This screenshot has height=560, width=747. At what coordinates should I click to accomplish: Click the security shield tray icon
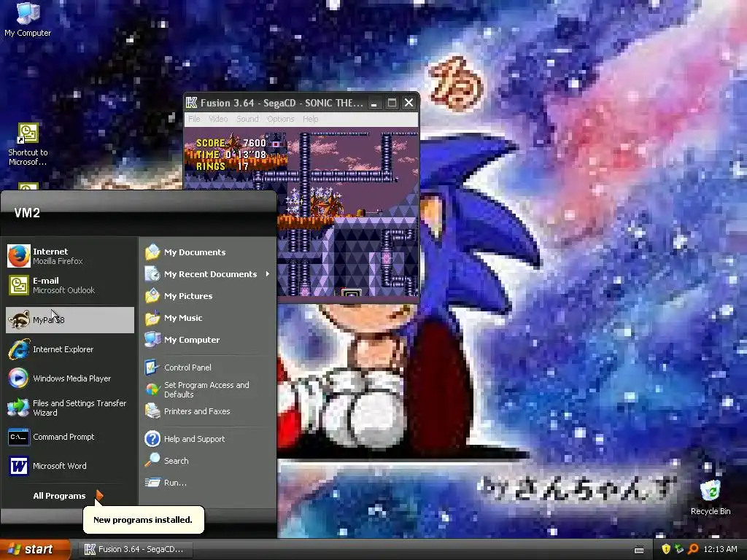665,549
